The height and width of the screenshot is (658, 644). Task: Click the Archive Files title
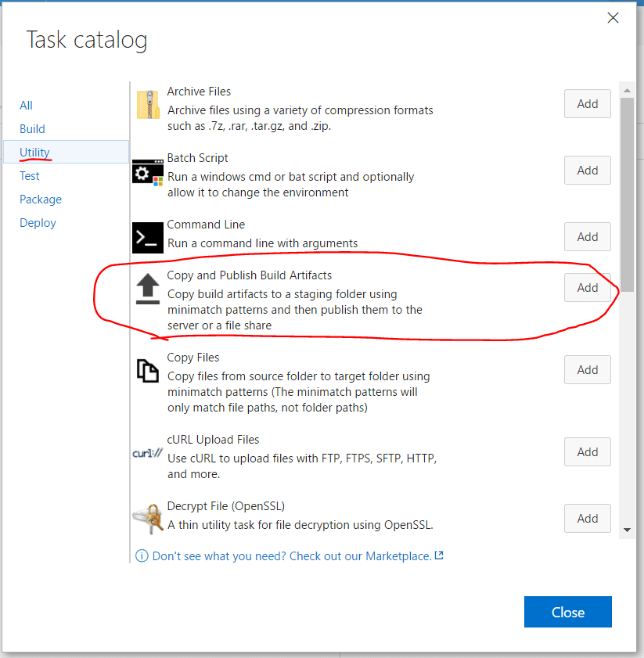(x=199, y=92)
